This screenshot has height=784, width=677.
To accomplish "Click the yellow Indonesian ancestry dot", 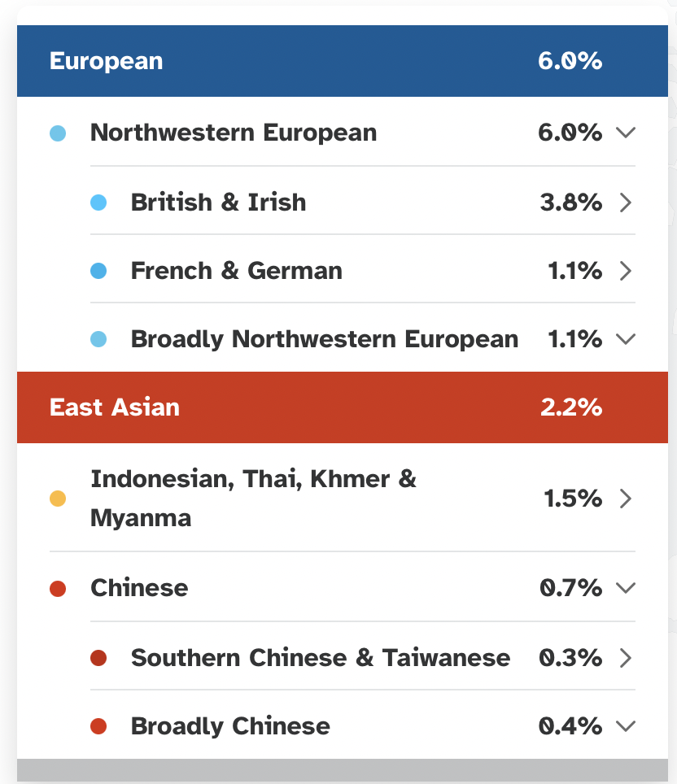I will pos(58,499).
